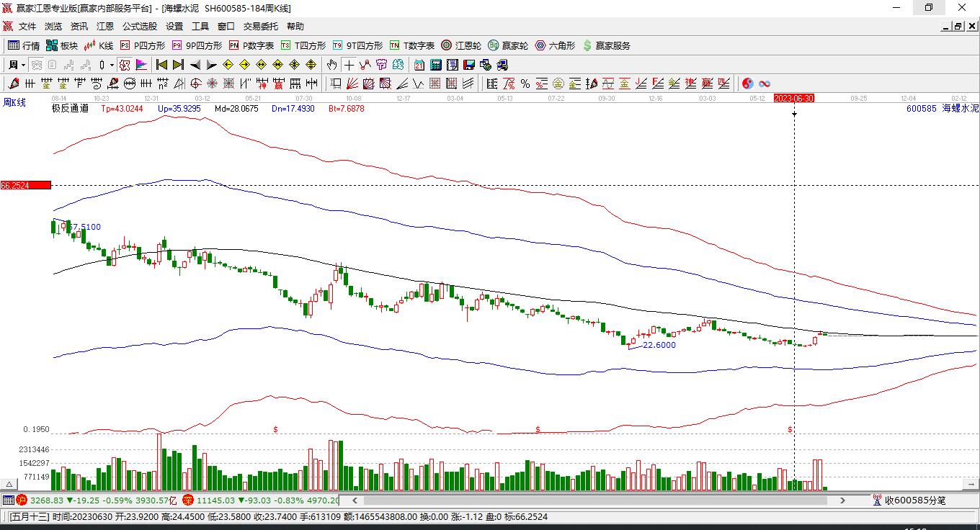
Task: Click the yin-yang symbol icon
Action: coord(748,84)
